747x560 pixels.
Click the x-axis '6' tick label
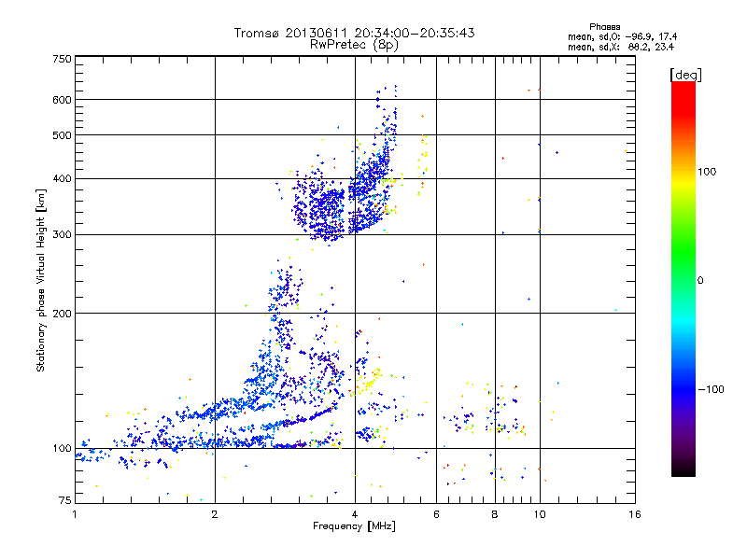pyautogui.click(x=436, y=514)
